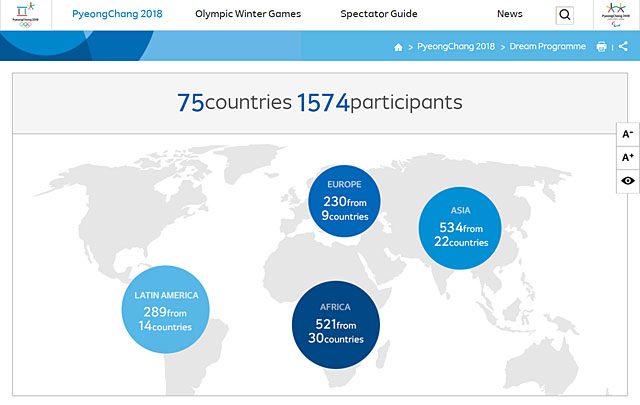
Task: Click the print page icon
Action: tap(601, 47)
